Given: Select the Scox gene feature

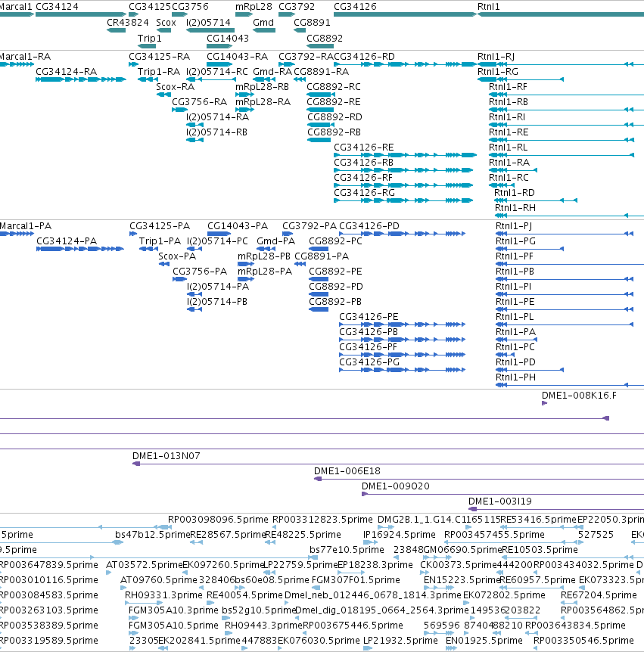Looking at the screenshot, I should 166,30.
